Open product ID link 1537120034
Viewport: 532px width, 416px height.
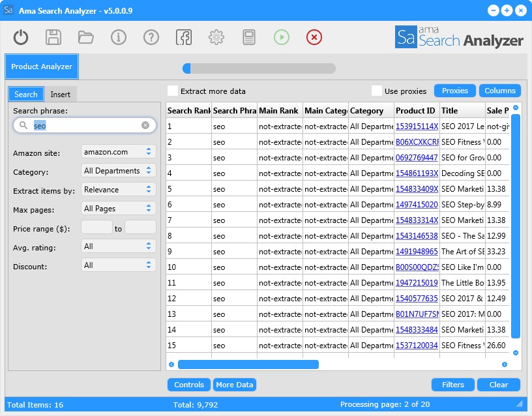pyautogui.click(x=417, y=346)
